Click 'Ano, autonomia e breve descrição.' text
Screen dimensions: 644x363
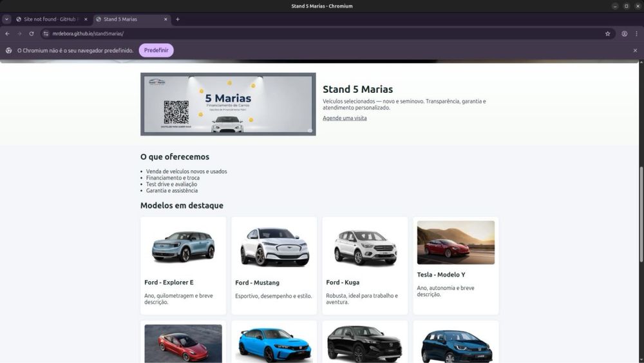pos(446,291)
